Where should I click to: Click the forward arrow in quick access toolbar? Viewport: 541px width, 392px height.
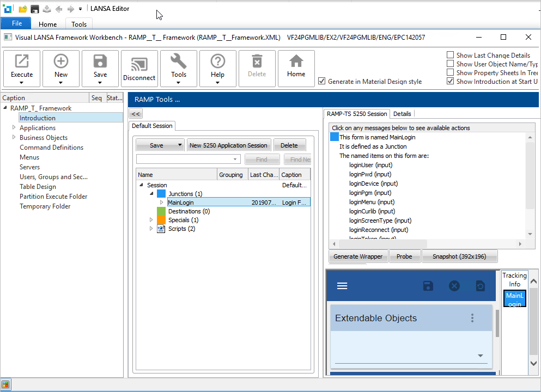pos(71,9)
